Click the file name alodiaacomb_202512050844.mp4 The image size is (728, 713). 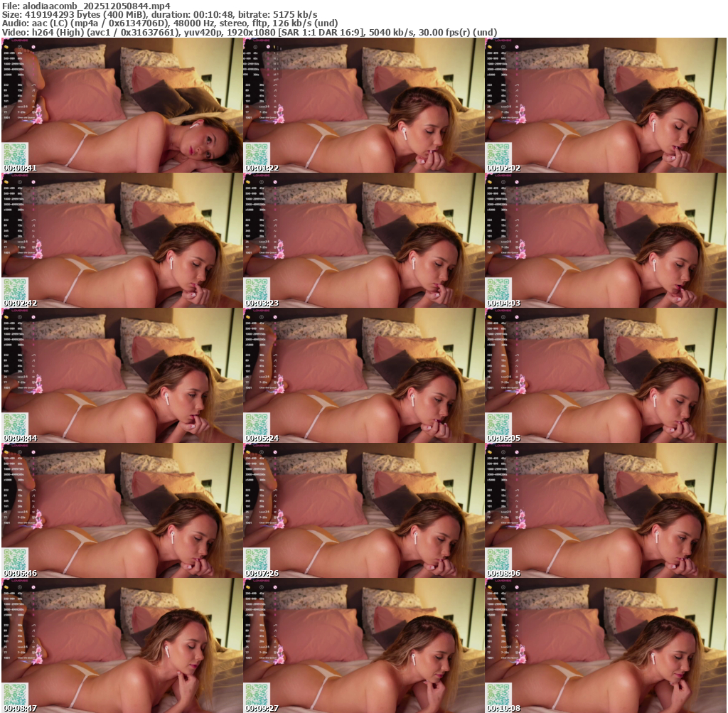pos(96,6)
